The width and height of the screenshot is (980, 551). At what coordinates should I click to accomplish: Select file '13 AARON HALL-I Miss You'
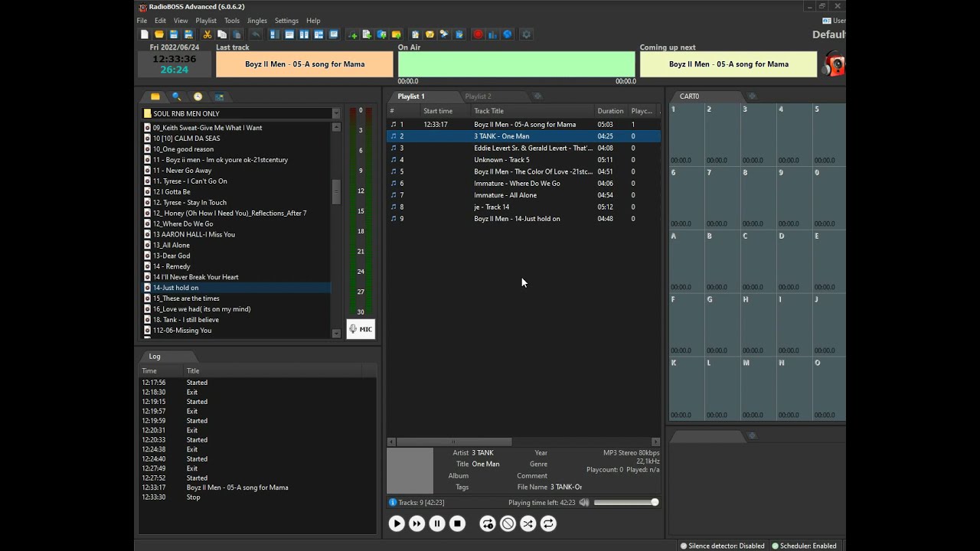(237, 234)
